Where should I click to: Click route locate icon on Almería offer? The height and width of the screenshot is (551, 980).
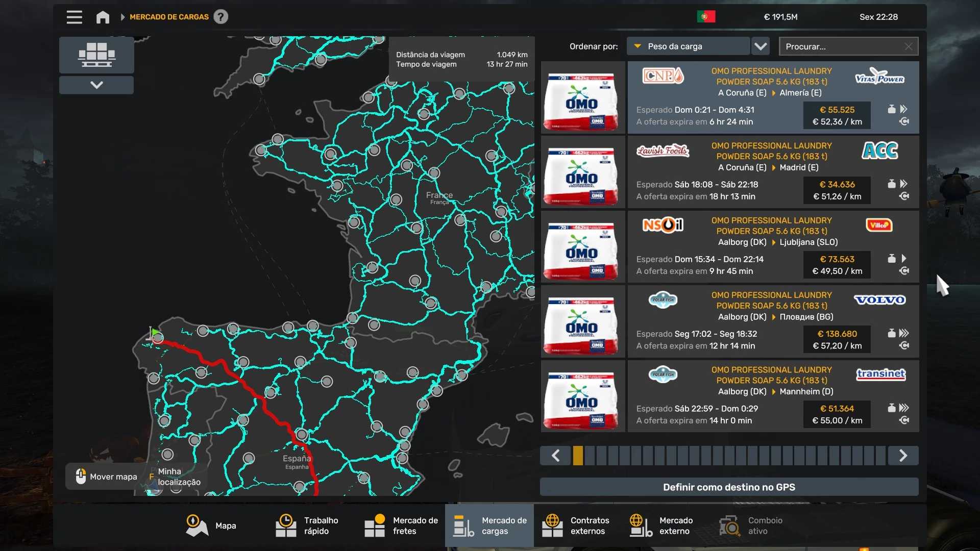tap(904, 121)
